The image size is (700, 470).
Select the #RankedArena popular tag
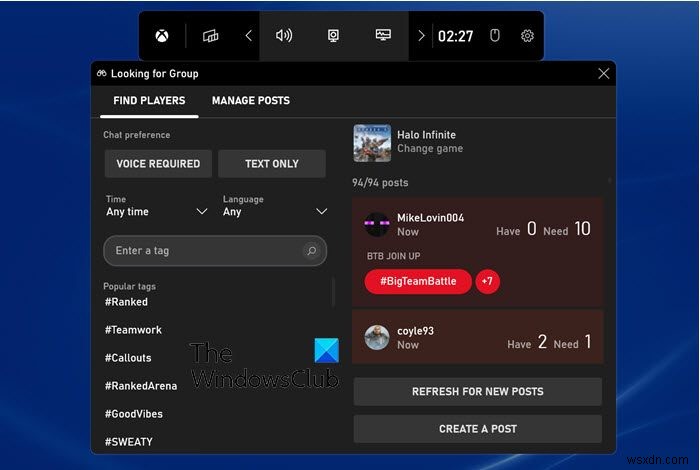coord(141,386)
